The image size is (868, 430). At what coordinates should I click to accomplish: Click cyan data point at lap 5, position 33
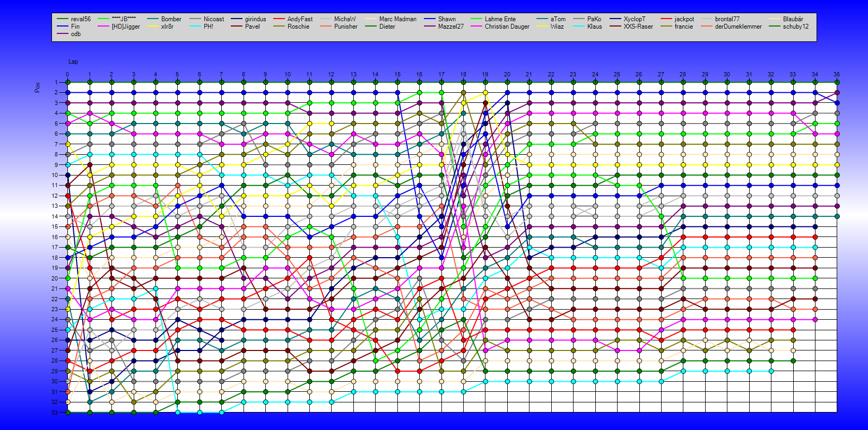click(x=177, y=412)
